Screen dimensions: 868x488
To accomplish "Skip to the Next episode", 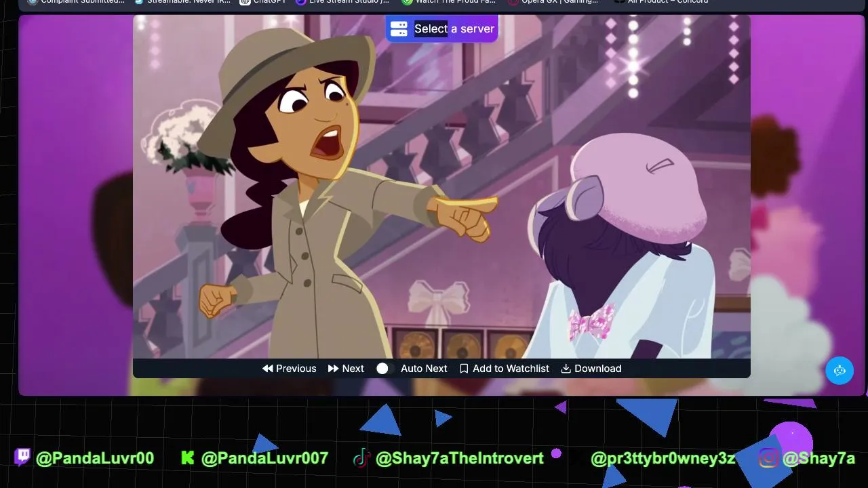I will [346, 369].
